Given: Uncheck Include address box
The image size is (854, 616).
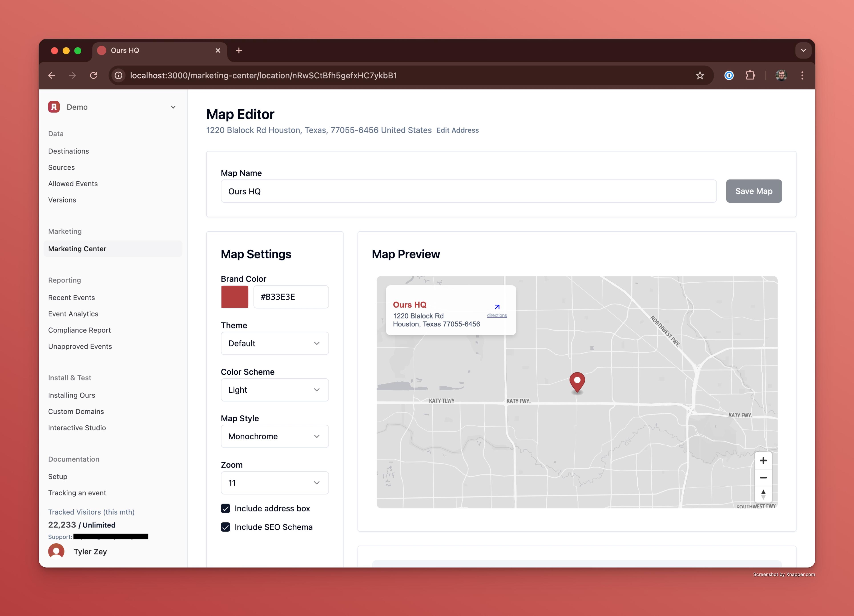Looking at the screenshot, I should 226,508.
